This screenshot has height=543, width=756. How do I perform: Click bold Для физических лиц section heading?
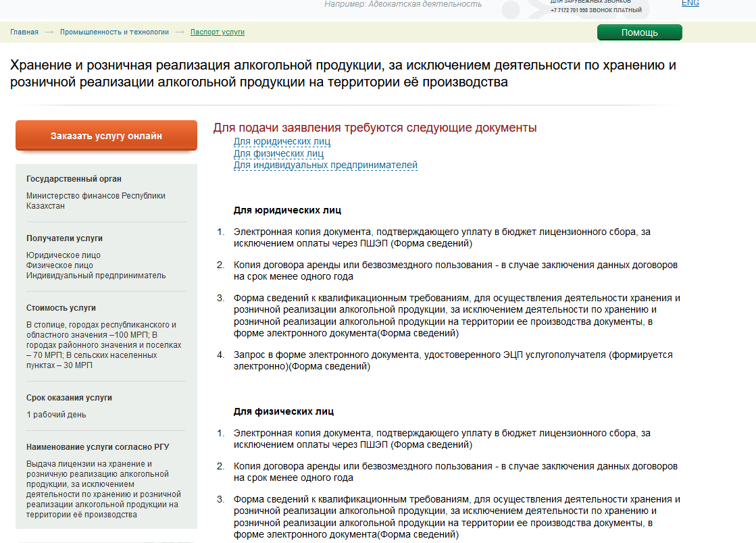tap(284, 411)
